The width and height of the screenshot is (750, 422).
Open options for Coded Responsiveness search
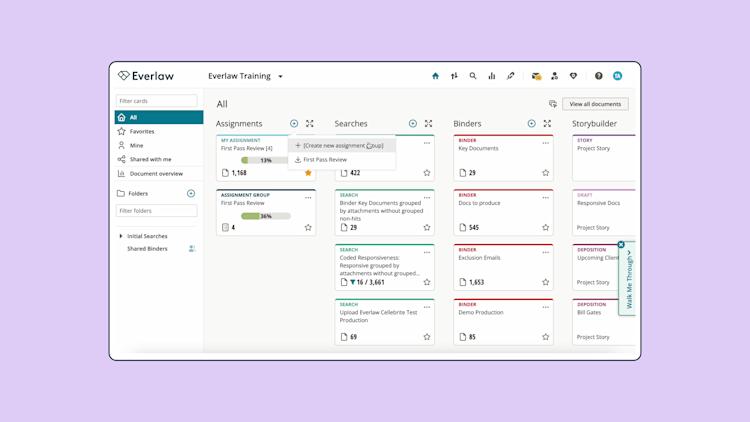(427, 252)
